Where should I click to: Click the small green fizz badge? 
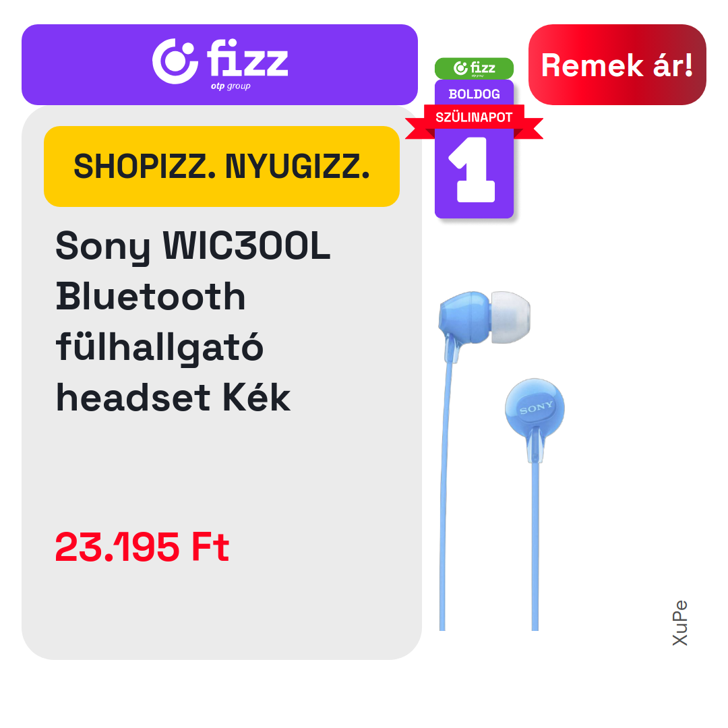(x=474, y=68)
